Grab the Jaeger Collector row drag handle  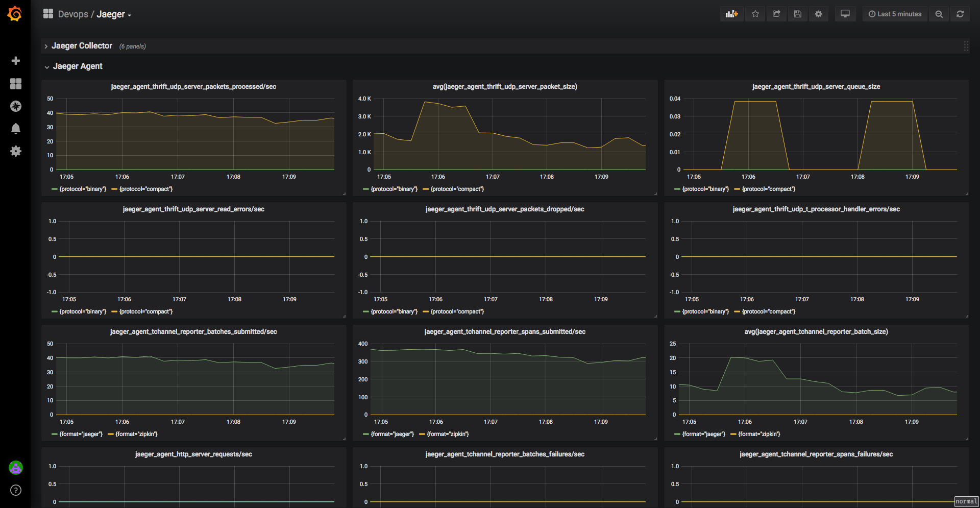[966, 46]
